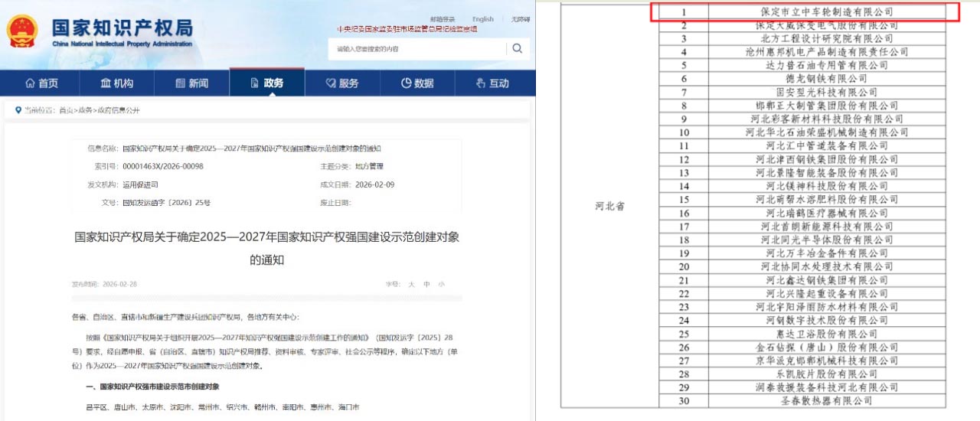The height and width of the screenshot is (421, 980).
Task: Click the building icon beside 机构
Action: 106,83
